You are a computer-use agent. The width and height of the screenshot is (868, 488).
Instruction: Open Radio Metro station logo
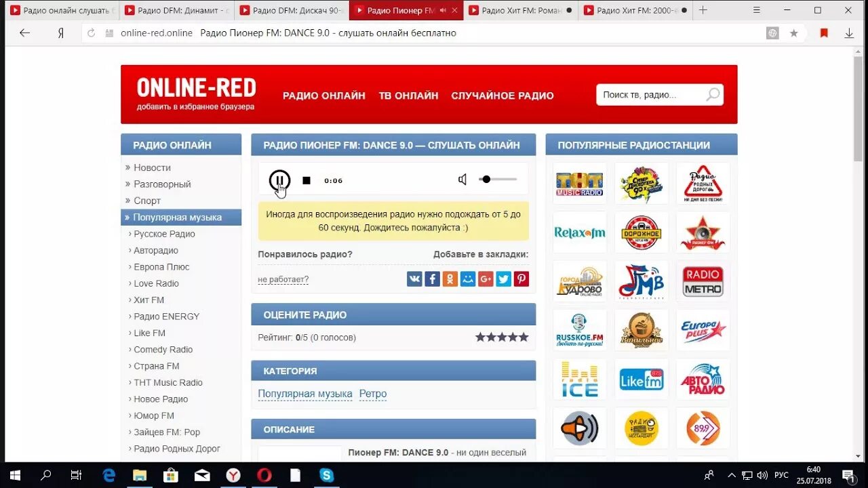[x=703, y=281]
